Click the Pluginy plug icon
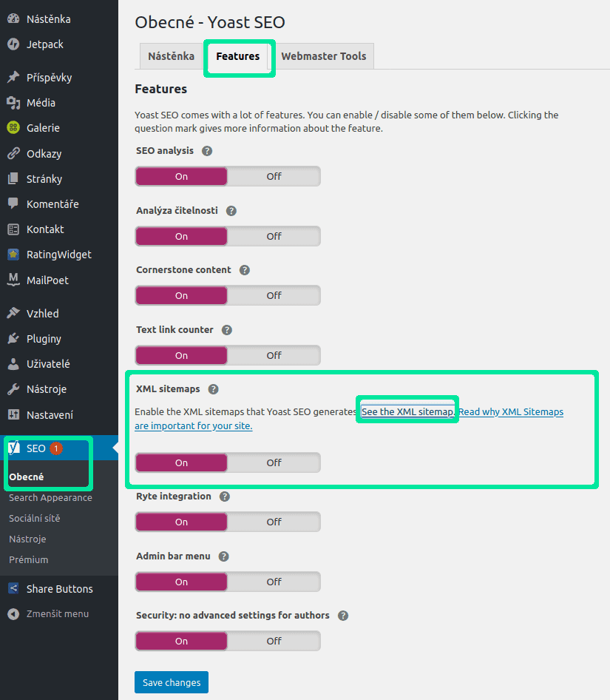The height and width of the screenshot is (700, 610). click(x=13, y=338)
